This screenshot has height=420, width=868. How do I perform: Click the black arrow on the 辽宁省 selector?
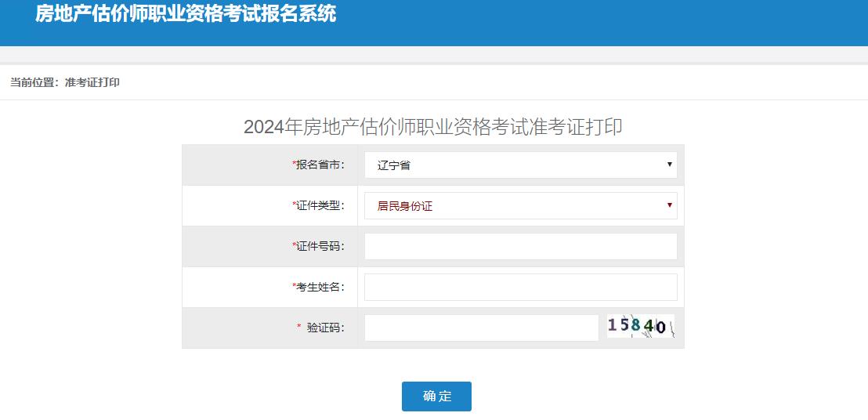(669, 165)
